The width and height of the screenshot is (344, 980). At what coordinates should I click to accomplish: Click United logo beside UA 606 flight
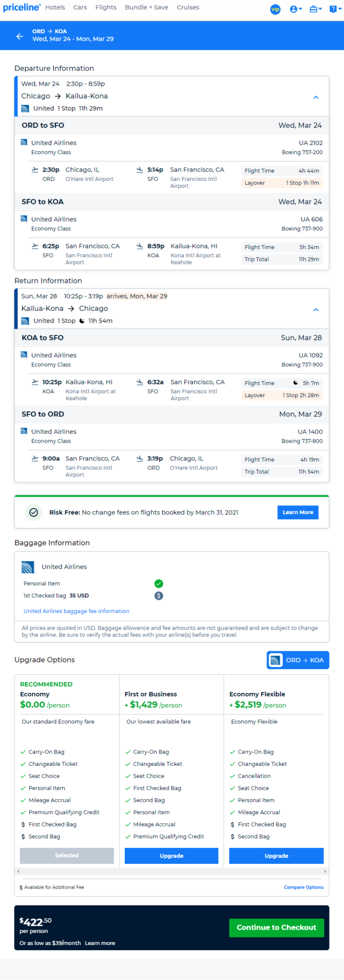24,219
